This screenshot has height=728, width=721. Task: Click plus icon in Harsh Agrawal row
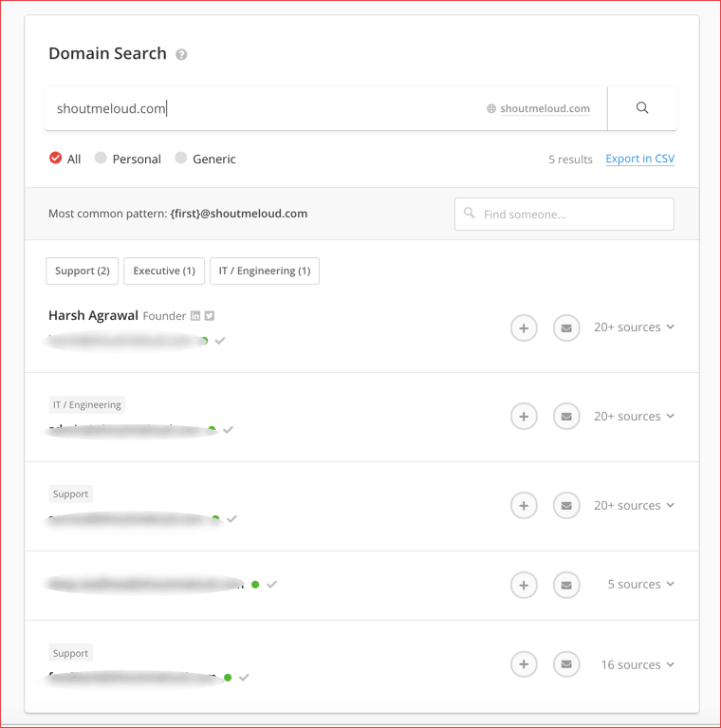pos(524,328)
